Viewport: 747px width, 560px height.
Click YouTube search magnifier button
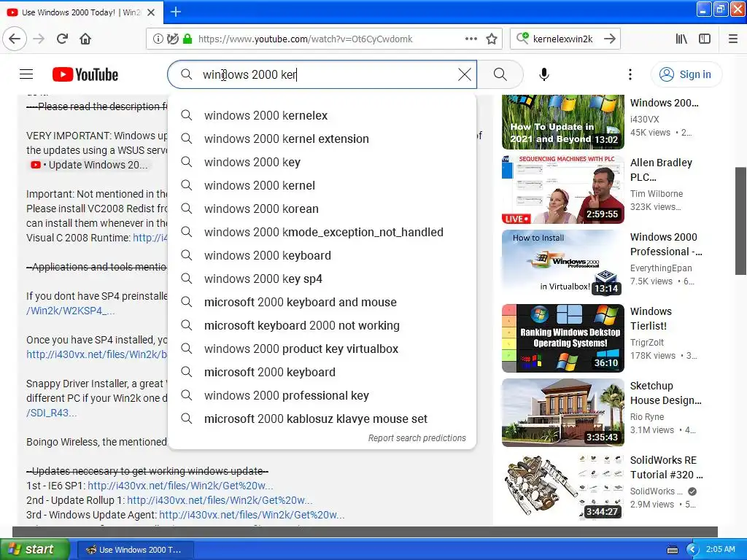click(x=500, y=74)
